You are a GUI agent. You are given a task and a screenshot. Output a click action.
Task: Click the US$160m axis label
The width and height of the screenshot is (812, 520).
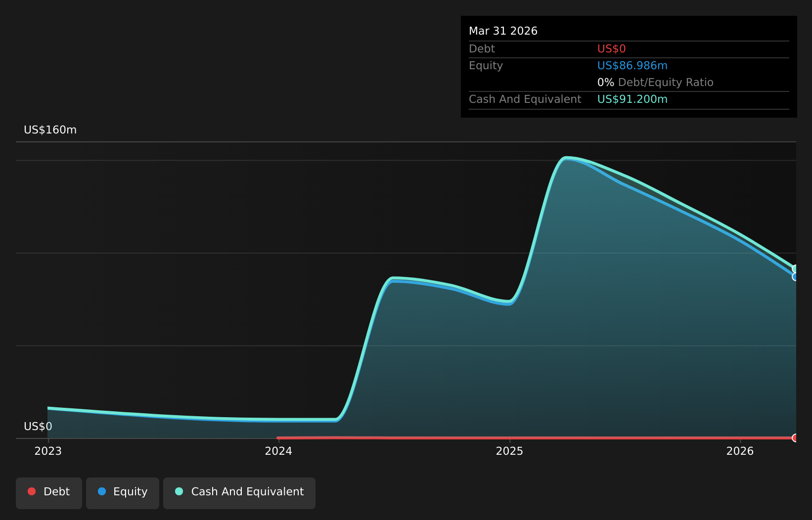(x=50, y=130)
